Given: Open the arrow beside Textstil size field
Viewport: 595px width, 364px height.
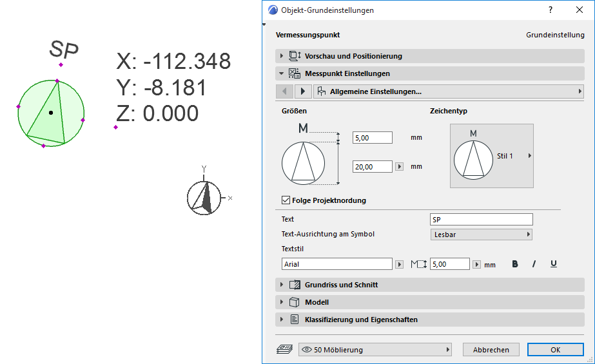Looking at the screenshot, I should 476,264.
